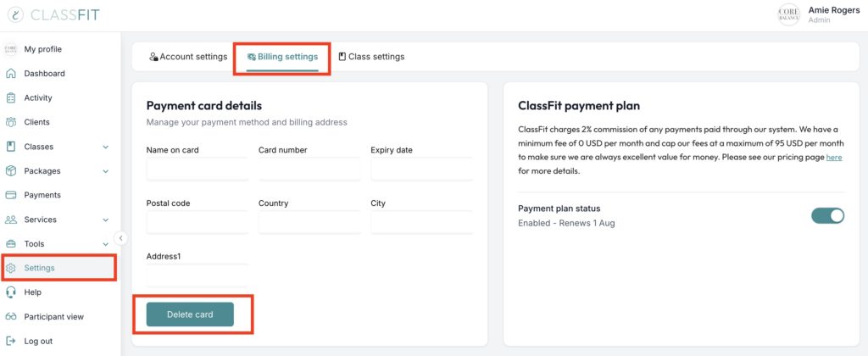Screen dimensions: 868x356
Task: Click the Settings gear icon
Action: click(x=10, y=269)
